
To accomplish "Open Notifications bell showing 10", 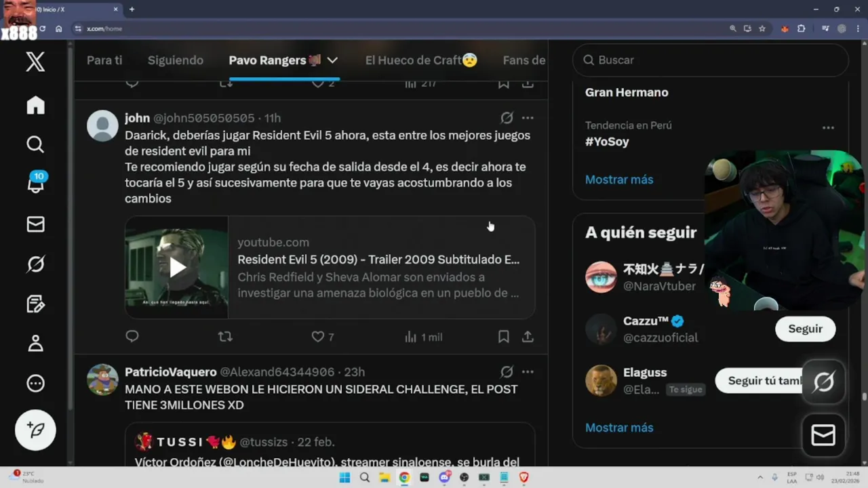I will pyautogui.click(x=36, y=182).
